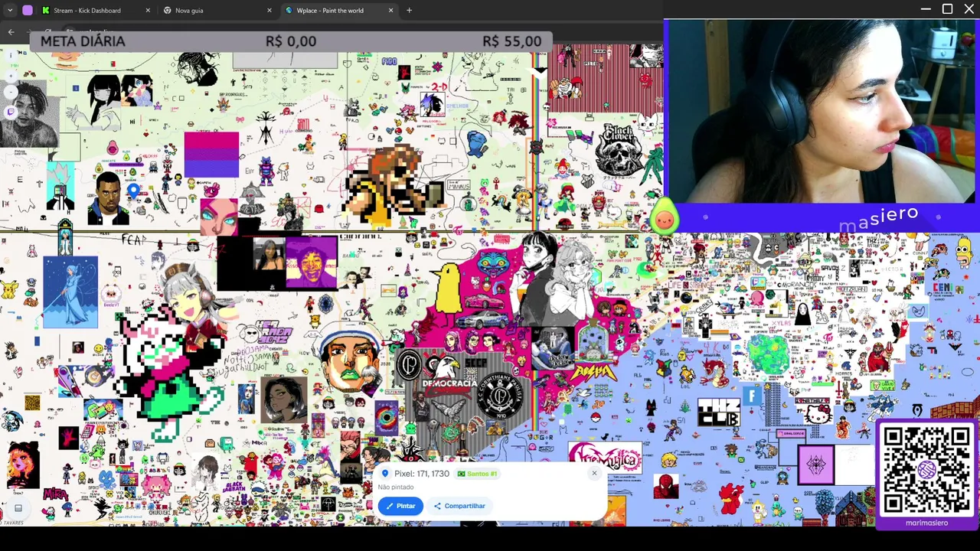Click the Pixel: 171, 1730 coordinates text
This screenshot has width=980, height=551.
[422, 474]
